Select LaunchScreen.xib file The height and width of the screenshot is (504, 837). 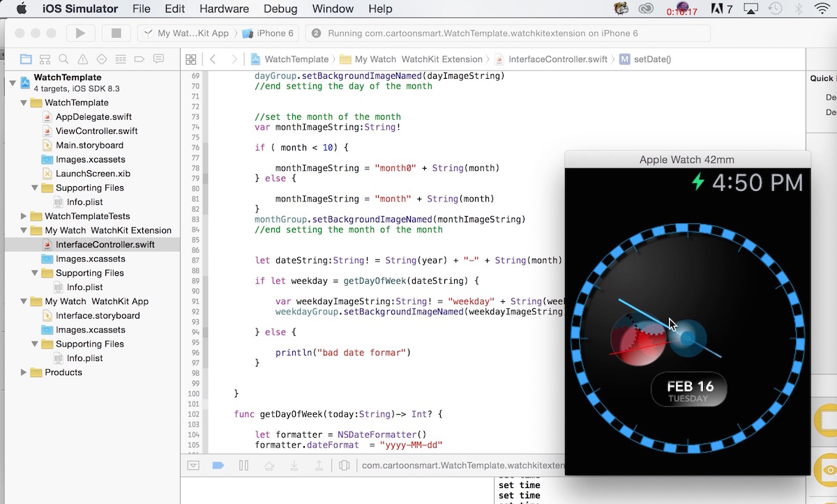coord(93,174)
